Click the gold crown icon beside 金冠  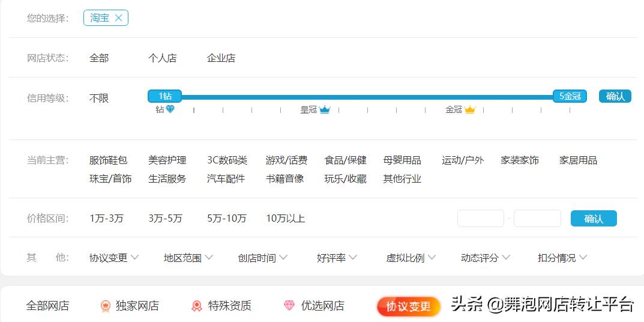pos(470,110)
